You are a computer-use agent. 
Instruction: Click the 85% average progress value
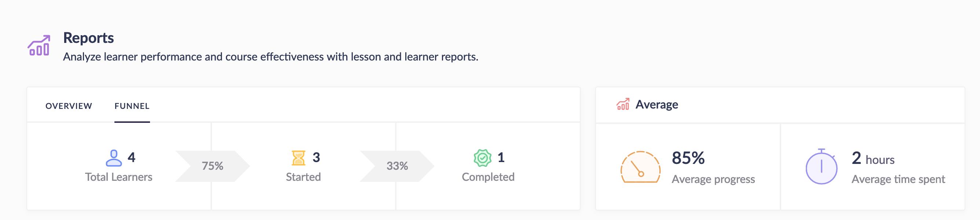[688, 158]
